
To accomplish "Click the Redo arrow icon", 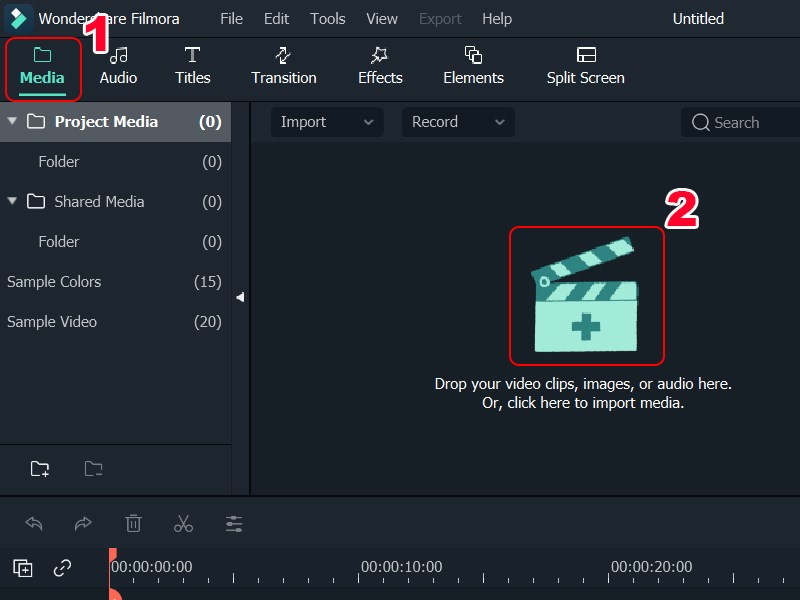I will 84,523.
